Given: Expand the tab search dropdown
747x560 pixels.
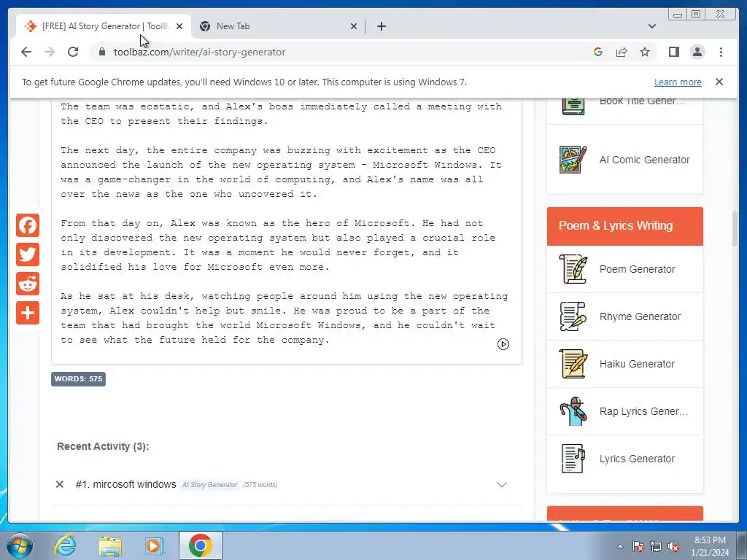Looking at the screenshot, I should tap(651, 26).
